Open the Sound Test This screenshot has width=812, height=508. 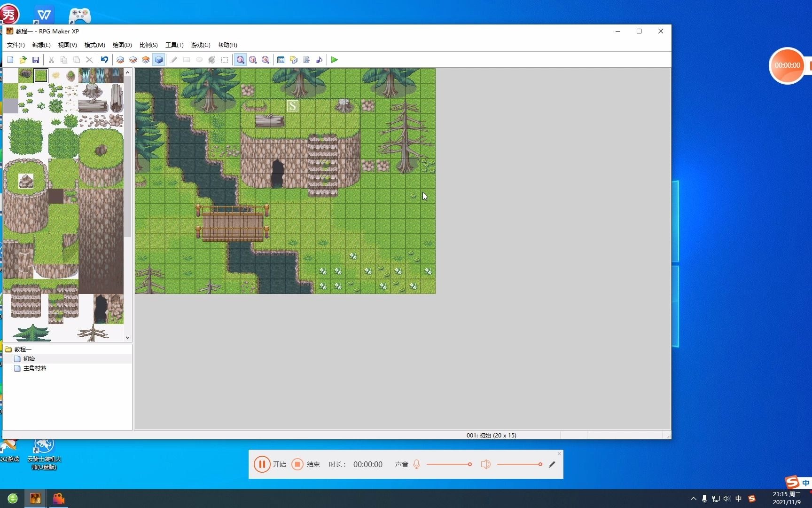point(319,60)
